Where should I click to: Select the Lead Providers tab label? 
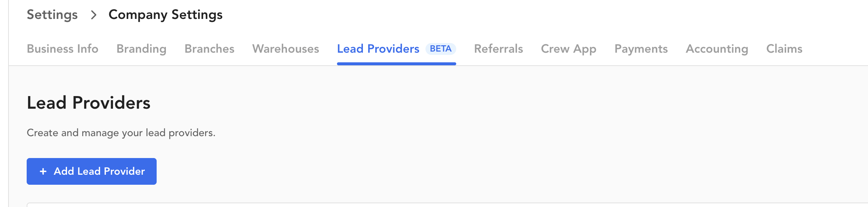[x=378, y=49]
